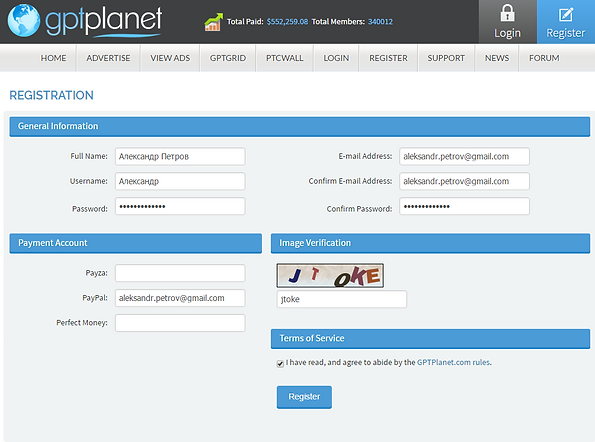Select LOGIN in the navigation bar
Image resolution: width=595 pixels, height=442 pixels.
tap(336, 58)
